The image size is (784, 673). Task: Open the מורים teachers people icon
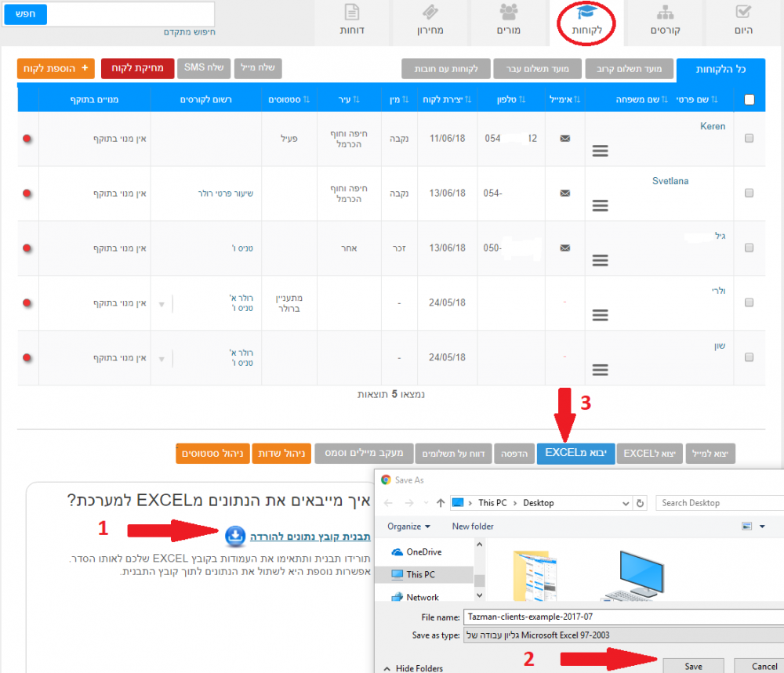(509, 13)
